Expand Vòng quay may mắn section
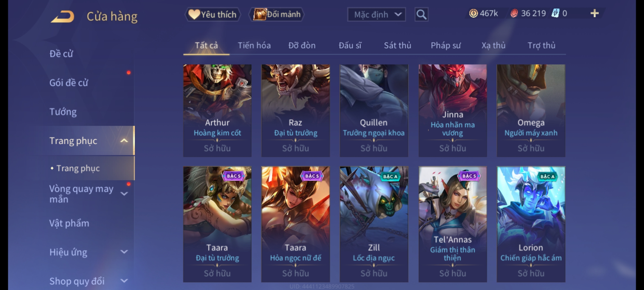This screenshot has height=290, width=644. pos(124,194)
